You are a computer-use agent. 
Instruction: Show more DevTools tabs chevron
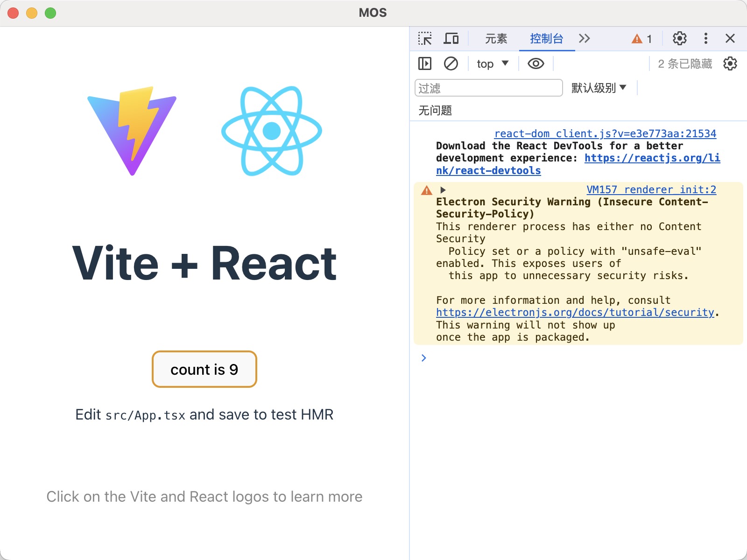584,38
